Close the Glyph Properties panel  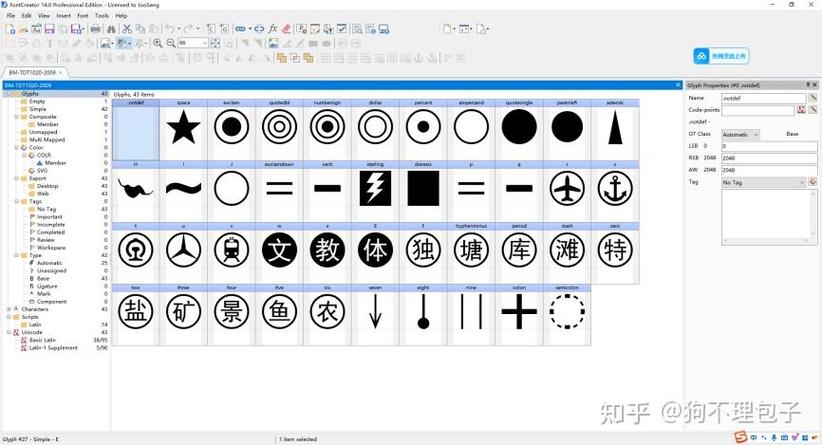(815, 84)
